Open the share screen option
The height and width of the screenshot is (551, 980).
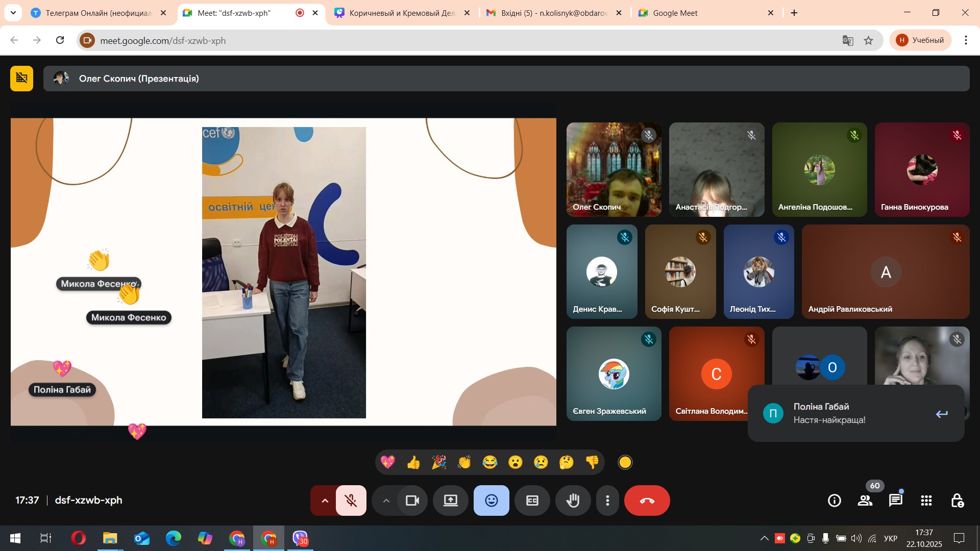point(450,500)
